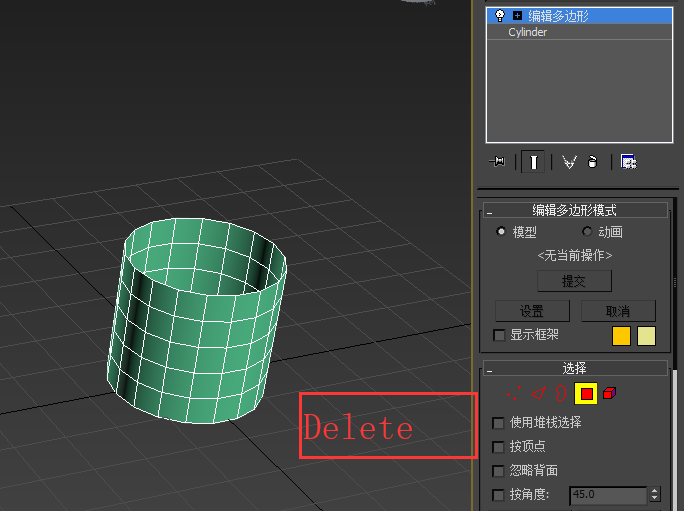The image size is (684, 511).
Task: Enable the 显示框架 checkbox
Action: coord(500,335)
